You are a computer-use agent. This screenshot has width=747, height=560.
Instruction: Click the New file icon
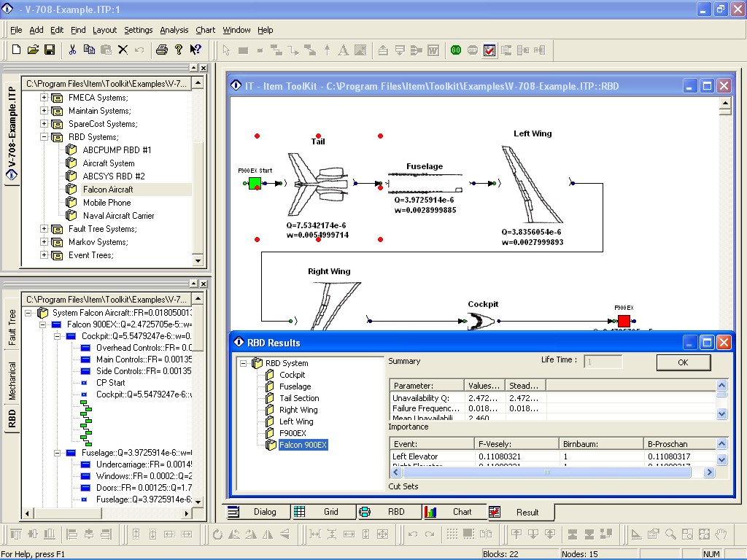pyautogui.click(x=16, y=50)
